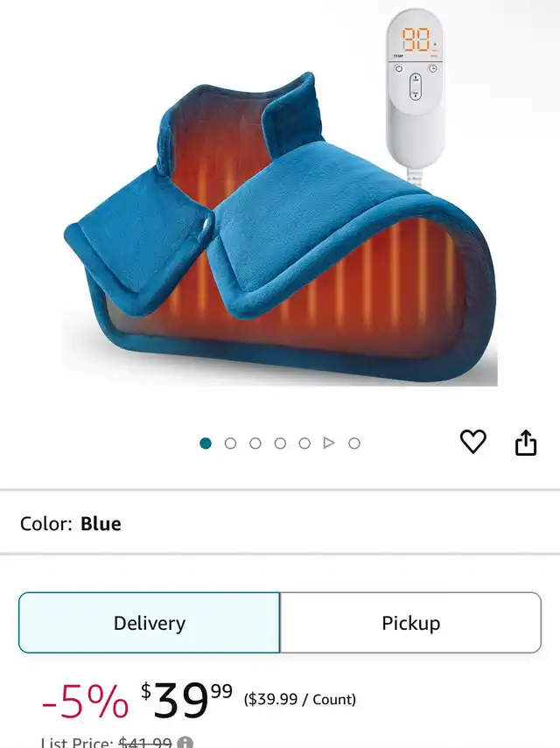Expand the Color: Blue selection
560x748 pixels.
[x=280, y=523]
